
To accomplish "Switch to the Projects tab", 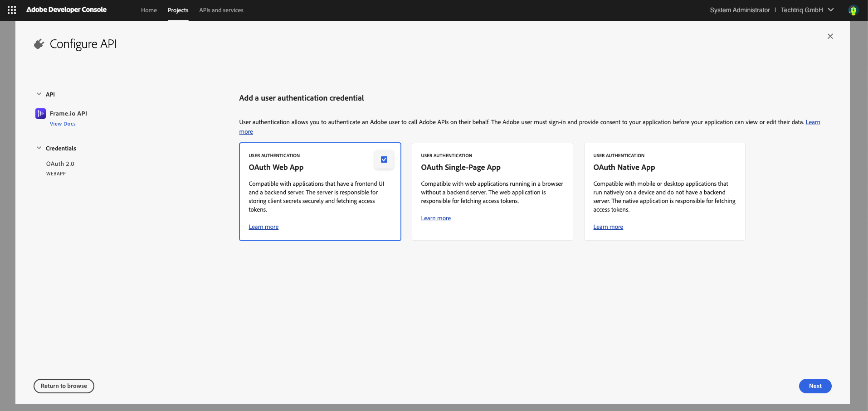I will (178, 10).
